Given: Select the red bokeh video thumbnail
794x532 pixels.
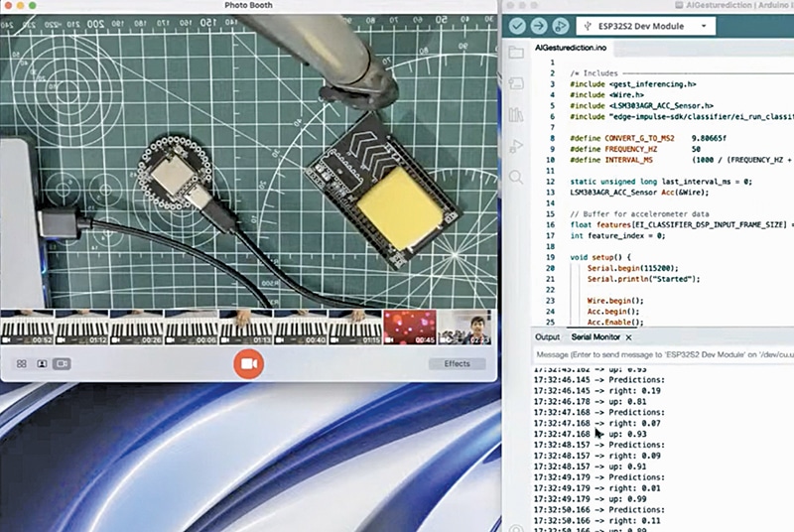Looking at the screenshot, I should (x=410, y=328).
